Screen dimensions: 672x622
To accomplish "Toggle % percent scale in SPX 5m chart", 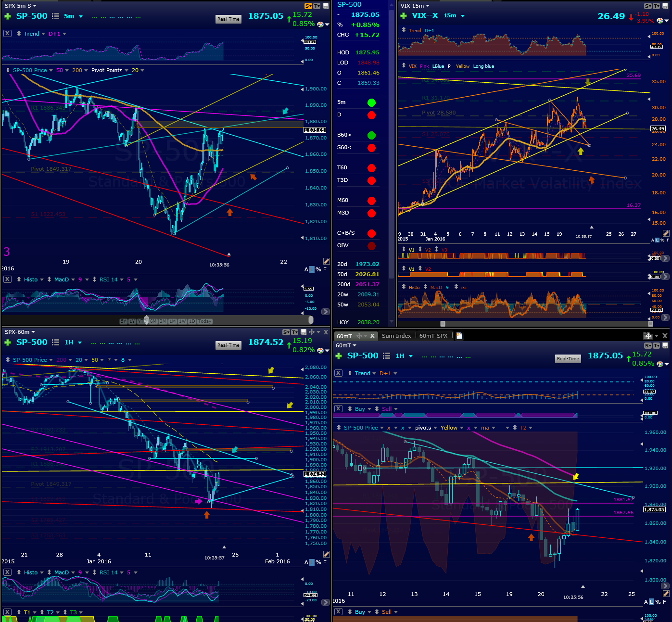I will (x=318, y=269).
